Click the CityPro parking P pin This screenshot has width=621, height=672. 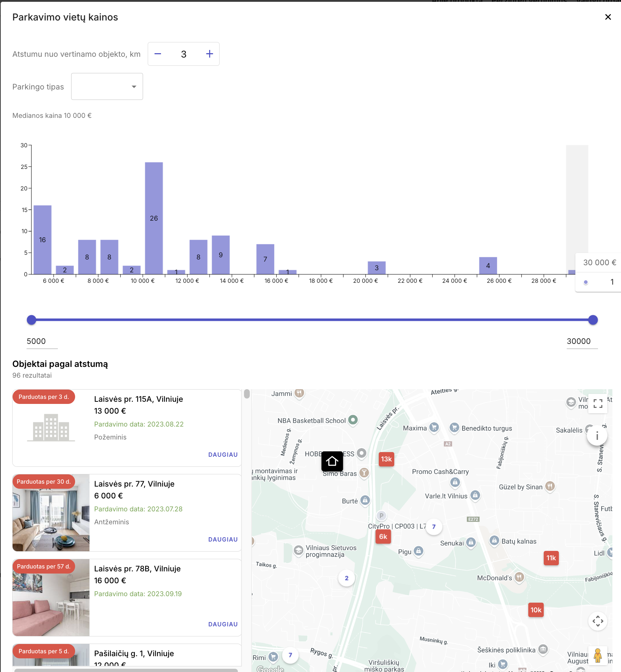381,516
